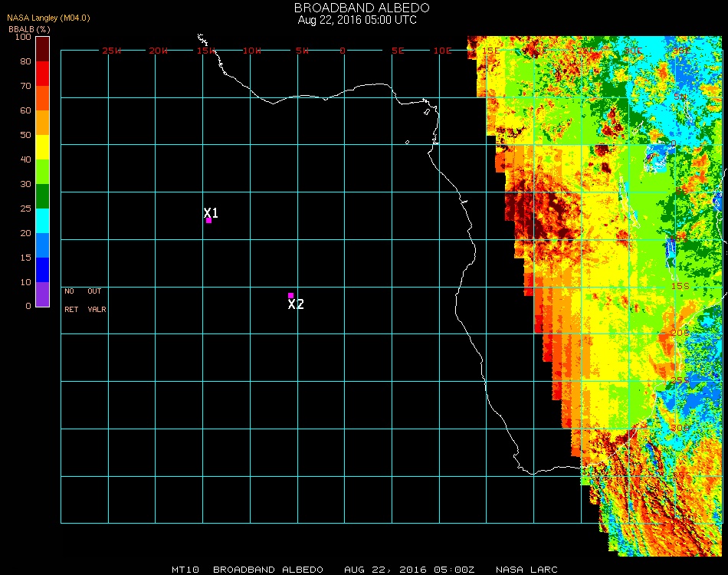Image resolution: width=728 pixels, height=575 pixels.
Task: Select the 15W longitude label
Action: 206,51
